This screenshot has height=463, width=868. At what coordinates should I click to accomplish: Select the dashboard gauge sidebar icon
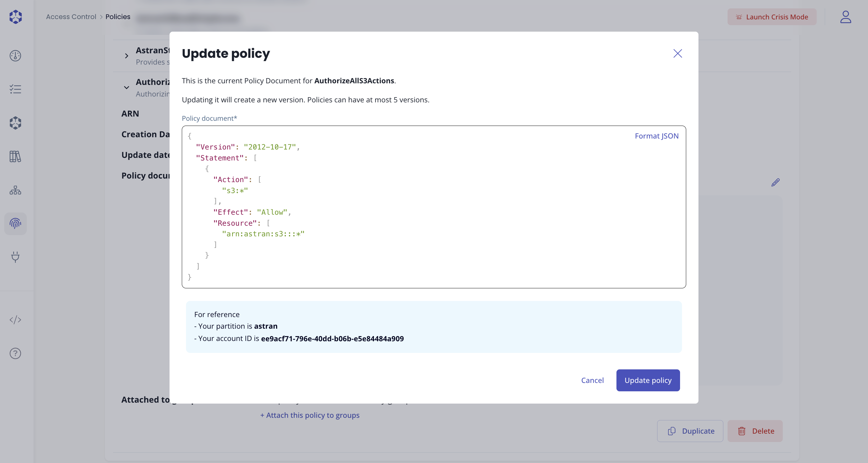[x=15, y=56]
